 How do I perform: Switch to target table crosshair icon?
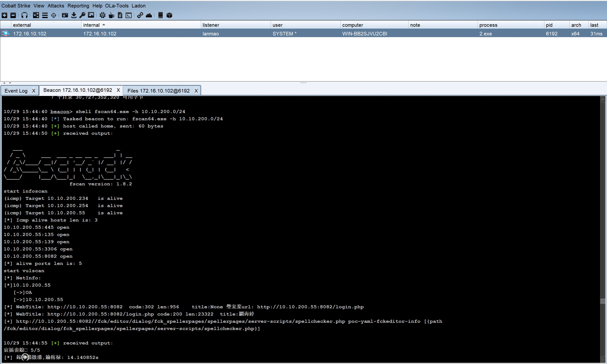54,15
